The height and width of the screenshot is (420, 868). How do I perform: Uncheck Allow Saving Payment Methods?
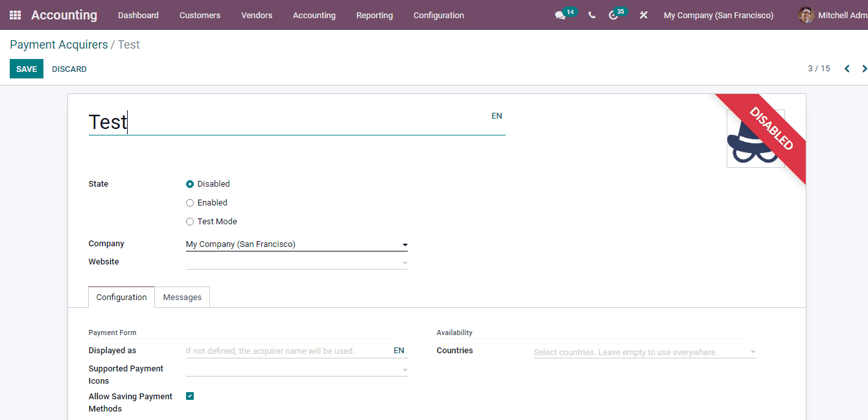pos(190,396)
